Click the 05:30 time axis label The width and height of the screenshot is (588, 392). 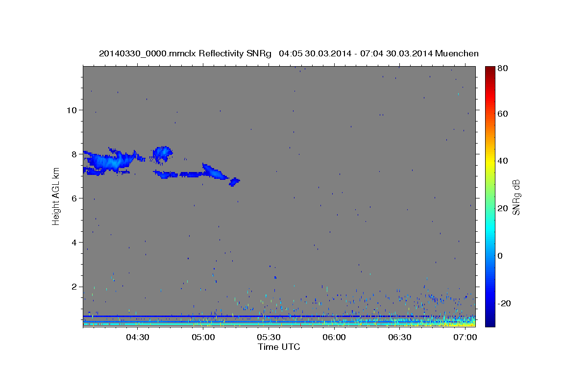(269, 337)
